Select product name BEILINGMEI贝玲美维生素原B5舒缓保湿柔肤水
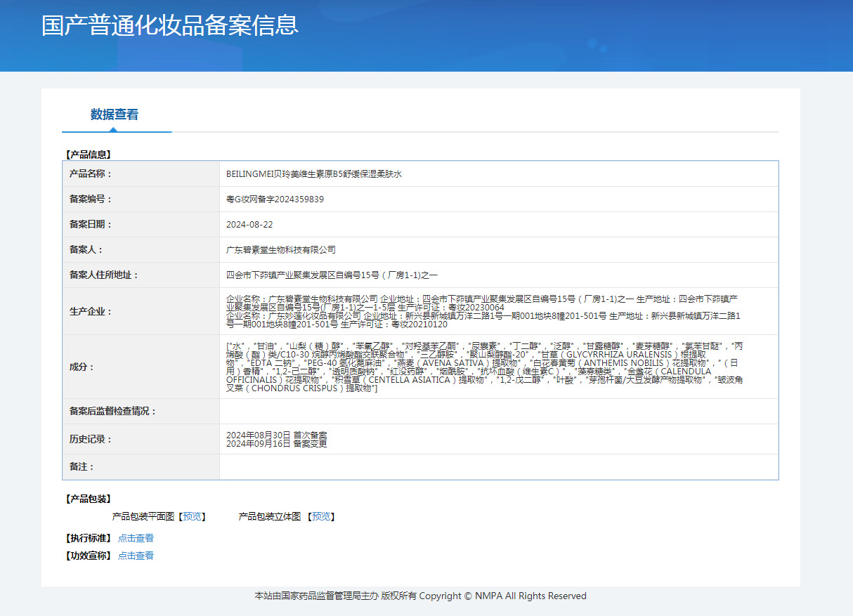The height and width of the screenshot is (616, 853). point(314,173)
